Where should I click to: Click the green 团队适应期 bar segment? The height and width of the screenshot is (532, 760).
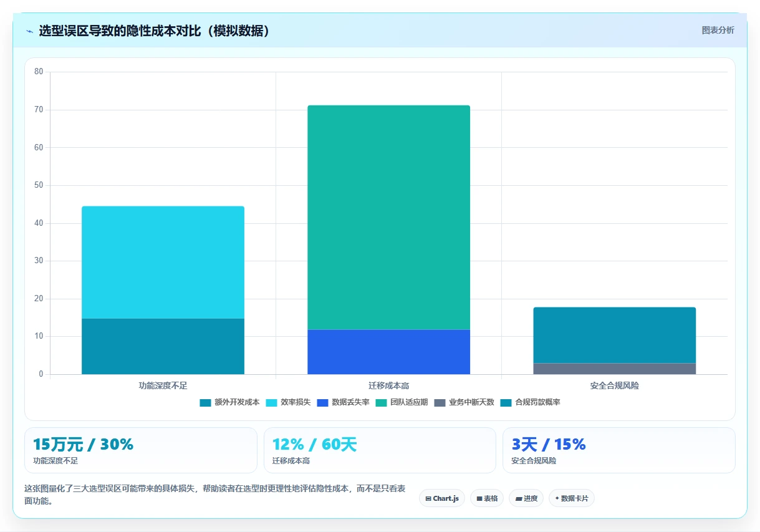coord(388,218)
